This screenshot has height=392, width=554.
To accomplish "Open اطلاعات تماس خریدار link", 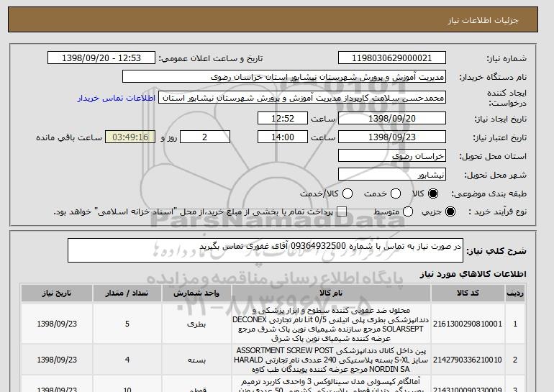I will [117, 98].
